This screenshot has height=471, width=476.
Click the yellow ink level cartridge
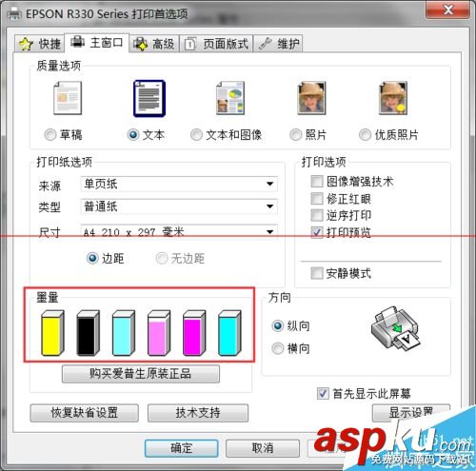pos(52,333)
